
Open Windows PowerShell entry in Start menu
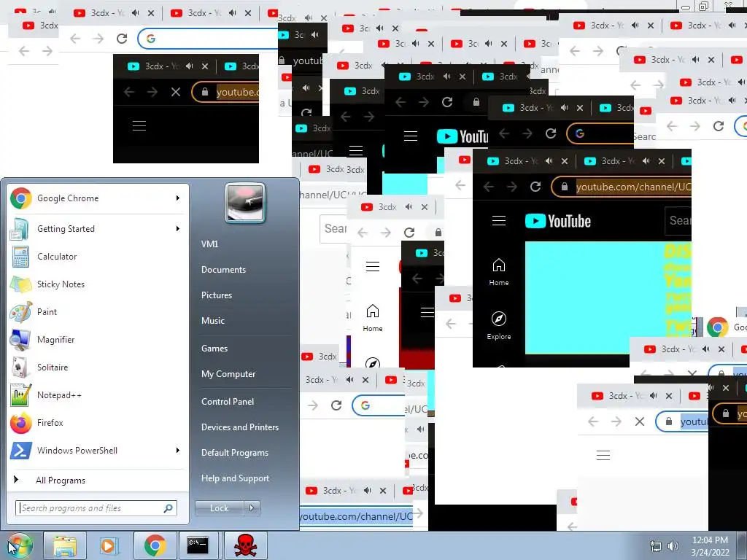pos(98,451)
